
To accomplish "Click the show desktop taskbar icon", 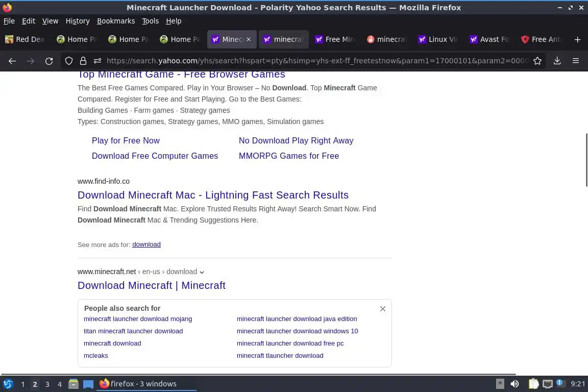I will pyautogui.click(x=88, y=384).
